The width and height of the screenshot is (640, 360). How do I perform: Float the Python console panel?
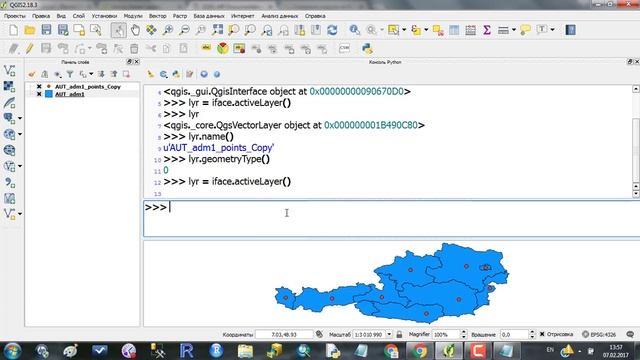pos(629,62)
